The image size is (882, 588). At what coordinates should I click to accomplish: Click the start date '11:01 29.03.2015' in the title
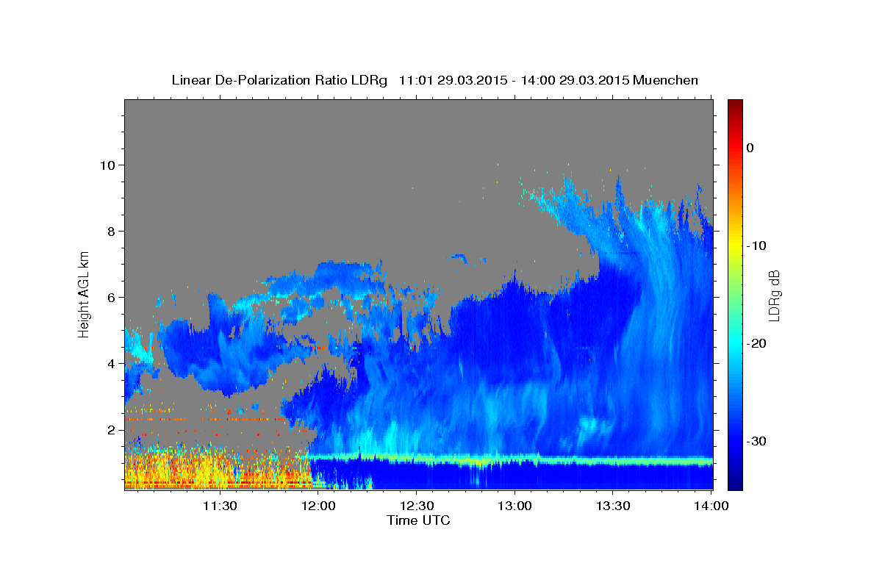click(x=452, y=80)
